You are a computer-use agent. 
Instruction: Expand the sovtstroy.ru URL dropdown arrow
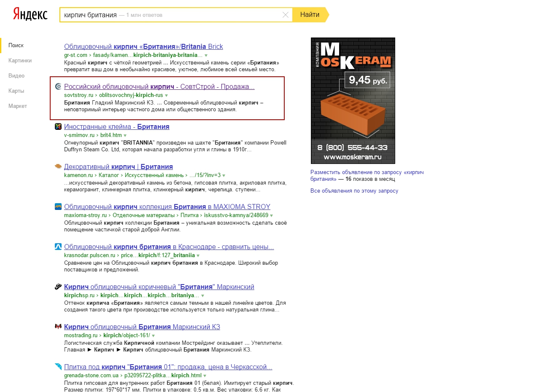(167, 96)
